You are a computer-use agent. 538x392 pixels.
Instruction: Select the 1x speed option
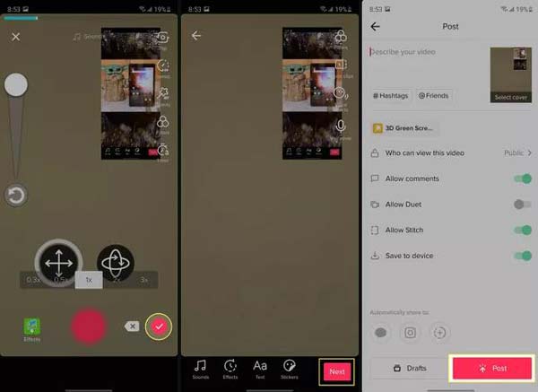coord(88,280)
